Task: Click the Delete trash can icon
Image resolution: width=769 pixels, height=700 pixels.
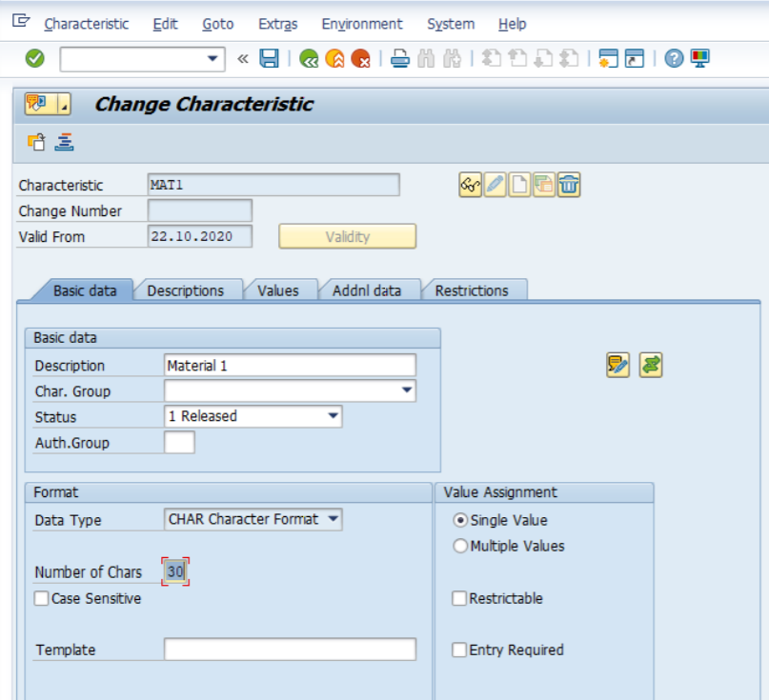Action: pos(569,185)
